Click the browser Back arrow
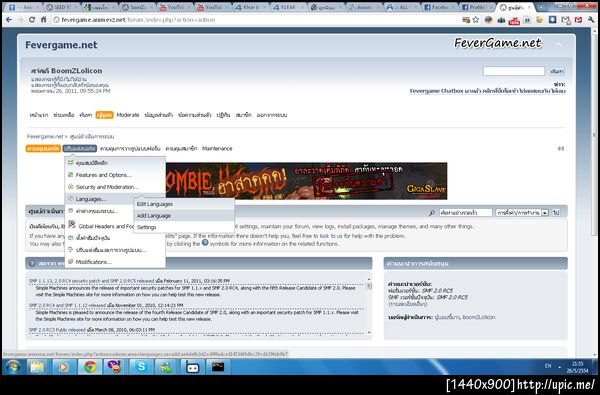The width and height of the screenshot is (600, 395). (9, 20)
